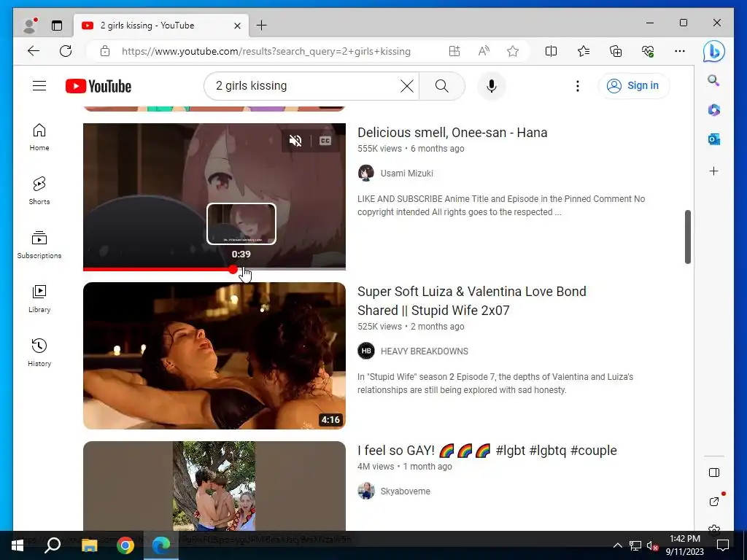747x560 pixels.
Task: Click the red preview progress scrubber
Action: pos(233,270)
